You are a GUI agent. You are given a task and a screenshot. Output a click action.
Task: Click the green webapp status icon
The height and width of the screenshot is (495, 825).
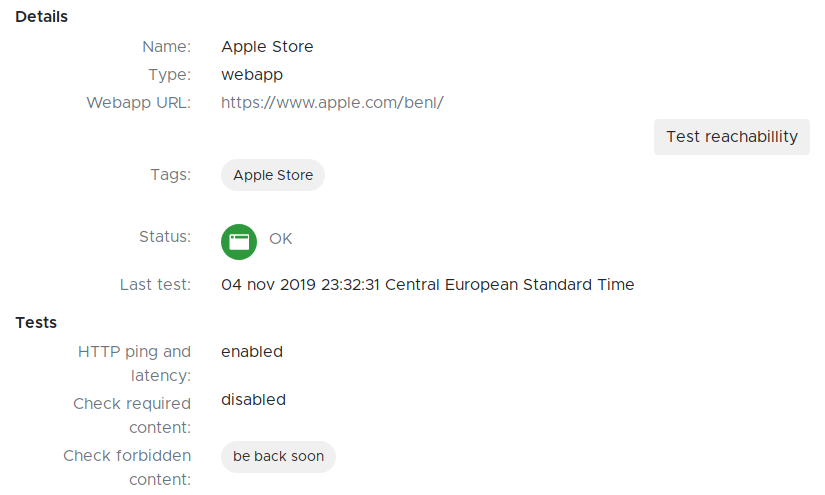(239, 241)
